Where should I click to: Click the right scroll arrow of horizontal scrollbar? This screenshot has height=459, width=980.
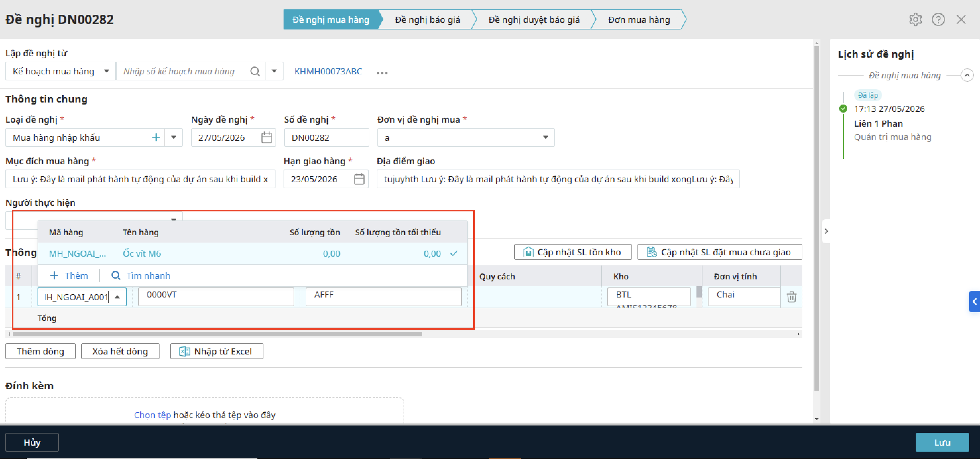[799, 334]
